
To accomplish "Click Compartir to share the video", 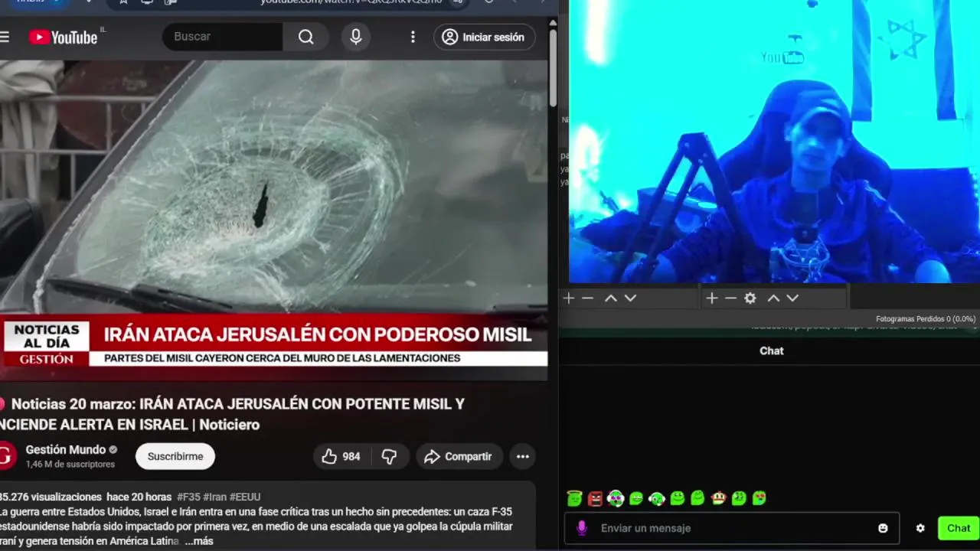I will pos(459,456).
